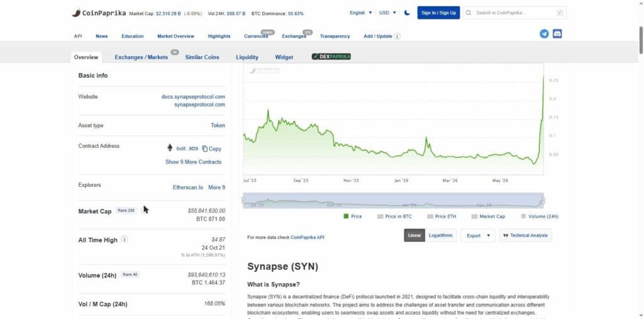Follow the CoinPaprika API link

point(307,237)
